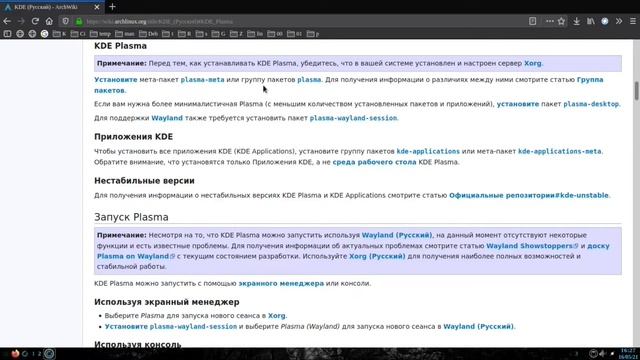The width and height of the screenshot is (640, 360).
Task: Open 'Официальные репозитории#kde-unstable' link
Action: [x=529, y=196]
